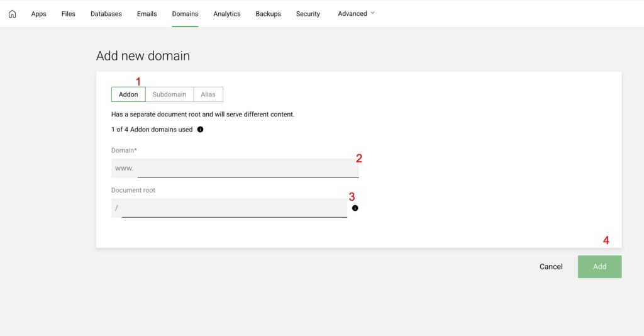644x336 pixels.
Task: Open the Security menu
Action: [x=308, y=14]
